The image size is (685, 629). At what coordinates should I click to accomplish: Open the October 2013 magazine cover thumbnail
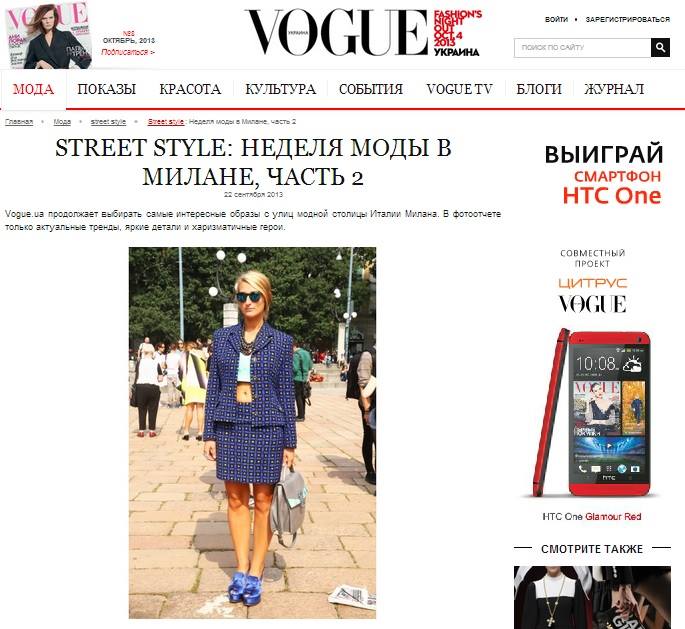tap(48, 35)
